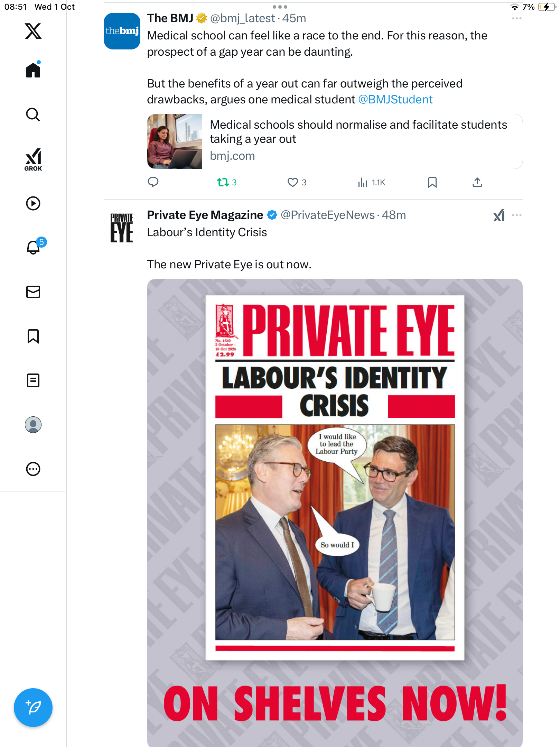Viewport: 560px width, 747px height.
Task: Bookmark the BMJ post
Action: tap(432, 182)
